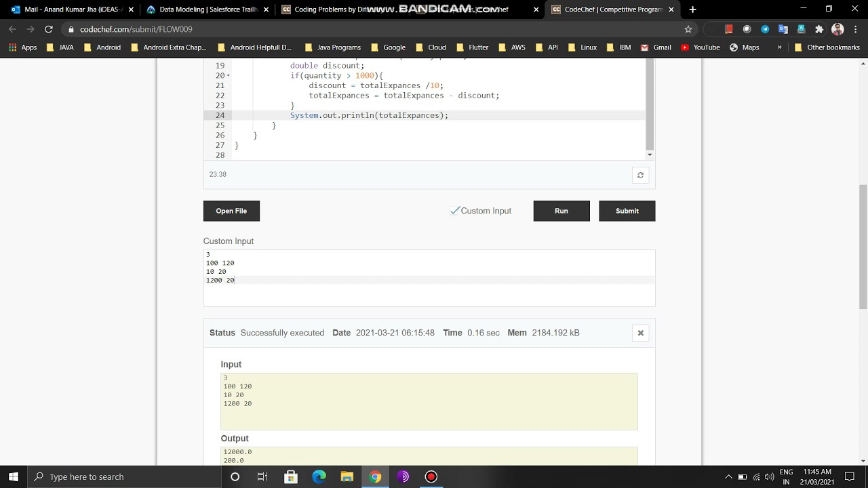Open Cortana from the taskbar

(235, 476)
